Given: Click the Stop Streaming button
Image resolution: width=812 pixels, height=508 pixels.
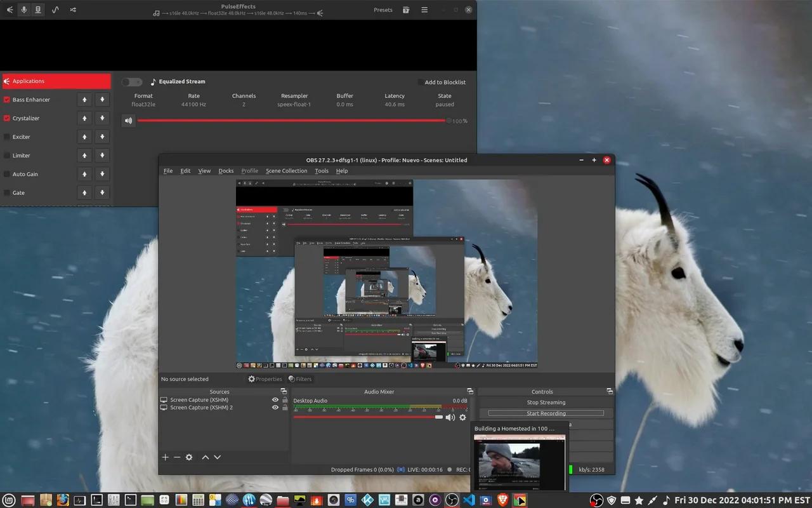Looking at the screenshot, I should [x=546, y=403].
